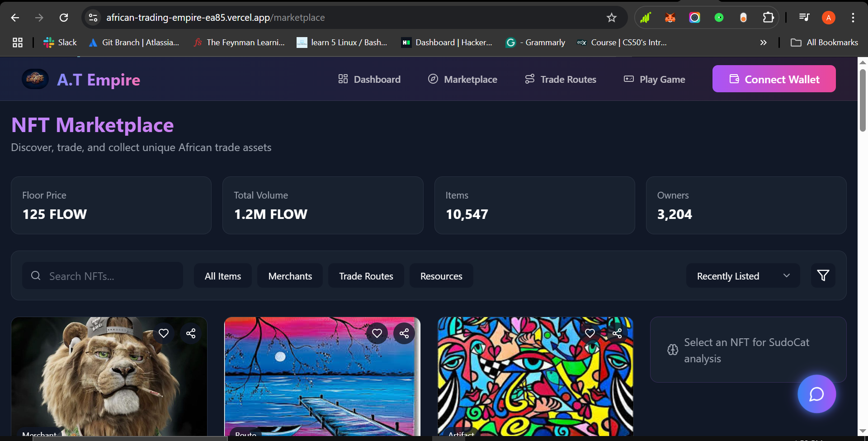Click the Connect Wallet button
The height and width of the screenshot is (441, 868).
[774, 79]
